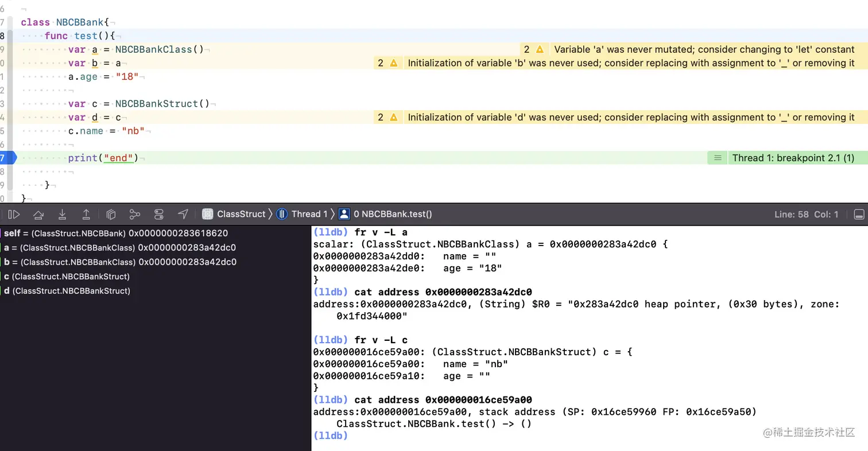The height and width of the screenshot is (451, 868).
Task: Click the Simulate Location arrow icon
Action: (x=183, y=214)
